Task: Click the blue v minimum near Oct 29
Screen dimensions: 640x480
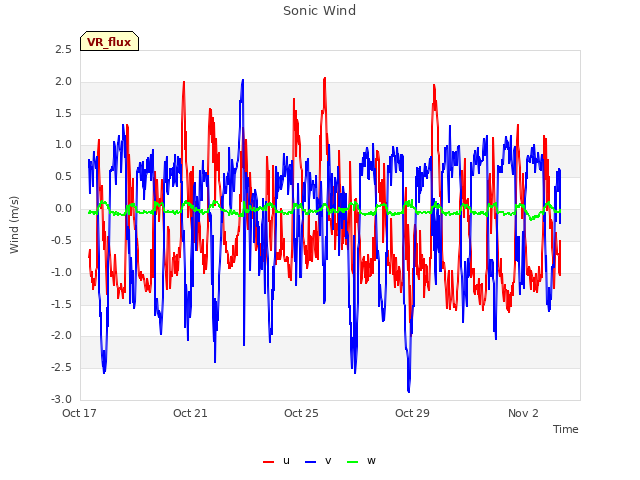Action: (409, 391)
